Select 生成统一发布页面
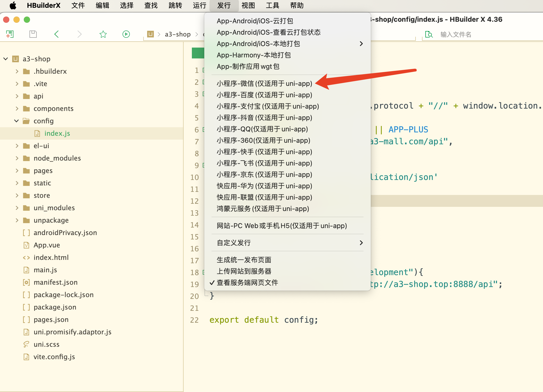 288,260
